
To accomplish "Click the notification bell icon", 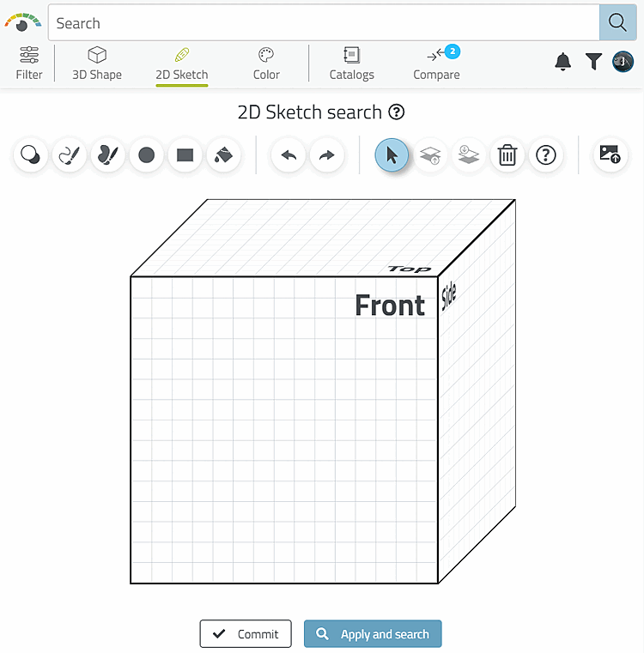I will click(x=562, y=62).
